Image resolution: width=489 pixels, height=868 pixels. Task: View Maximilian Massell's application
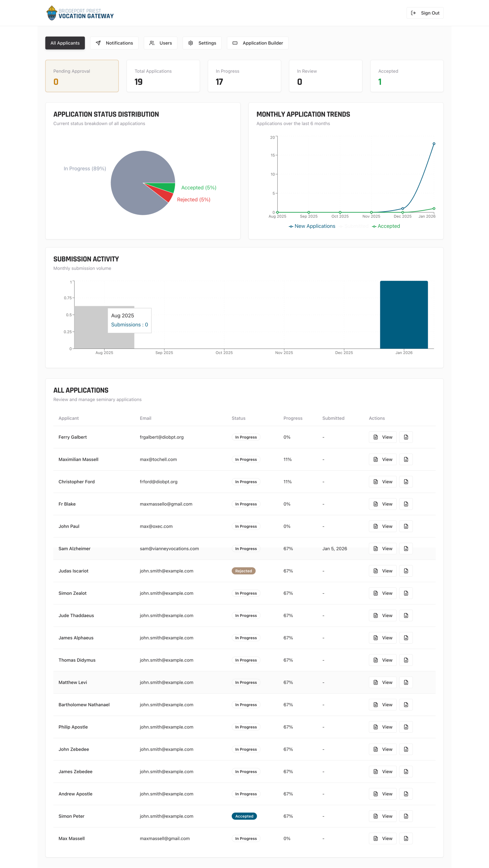tap(382, 459)
